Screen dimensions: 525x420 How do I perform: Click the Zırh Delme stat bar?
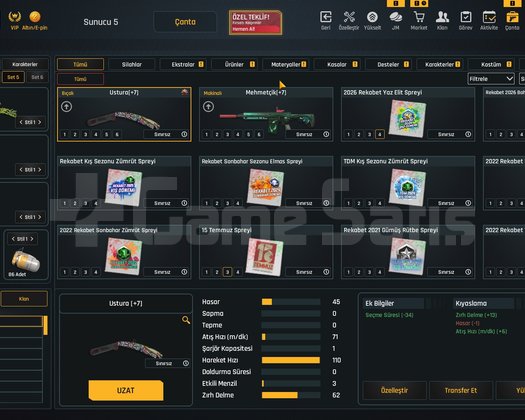[x=291, y=395]
